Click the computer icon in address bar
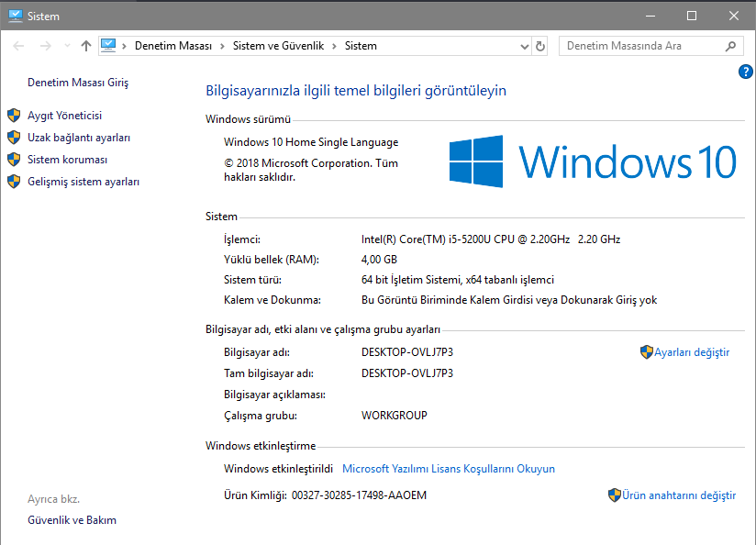The width and height of the screenshot is (756, 545). pyautogui.click(x=108, y=45)
